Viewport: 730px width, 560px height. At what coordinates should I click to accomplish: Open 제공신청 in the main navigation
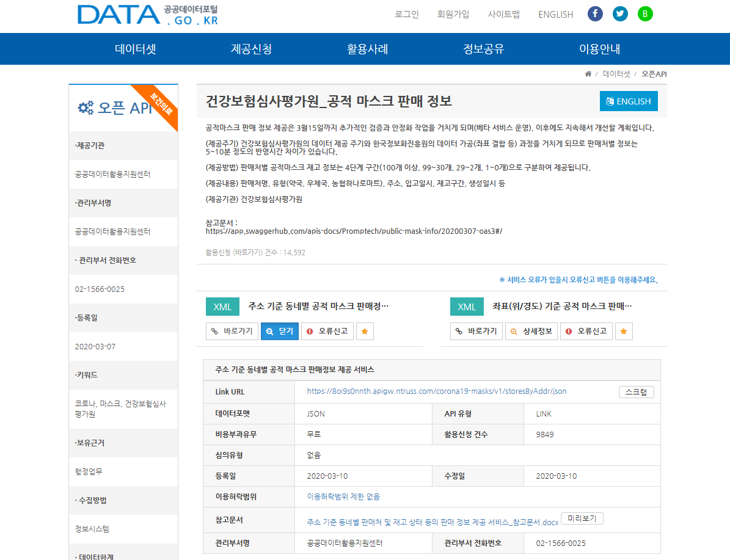(252, 49)
